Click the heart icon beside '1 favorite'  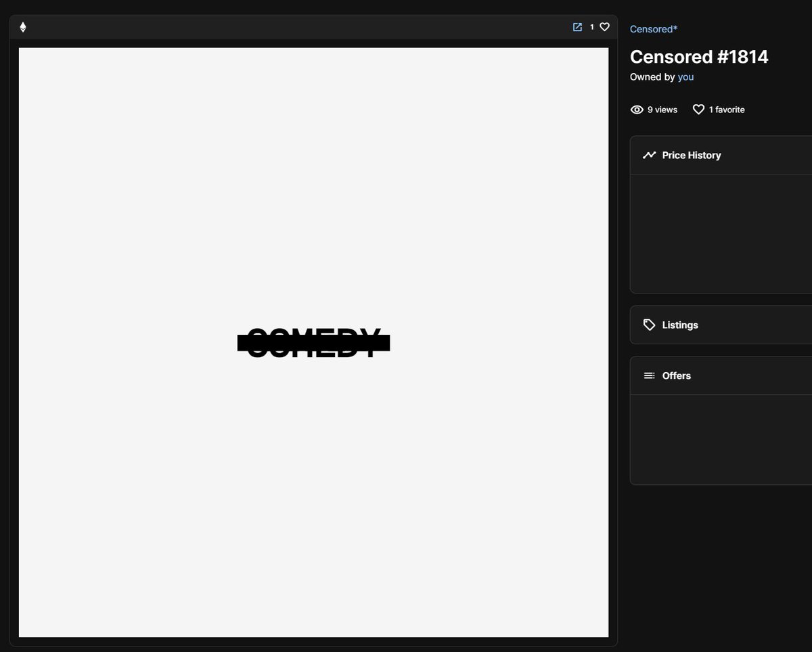pos(698,110)
